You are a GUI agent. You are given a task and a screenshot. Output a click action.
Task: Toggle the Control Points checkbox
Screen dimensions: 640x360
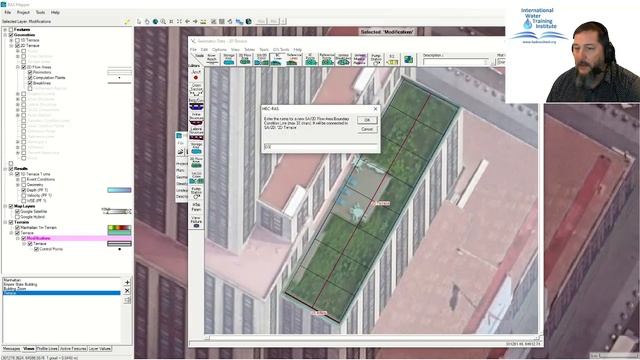36,249
